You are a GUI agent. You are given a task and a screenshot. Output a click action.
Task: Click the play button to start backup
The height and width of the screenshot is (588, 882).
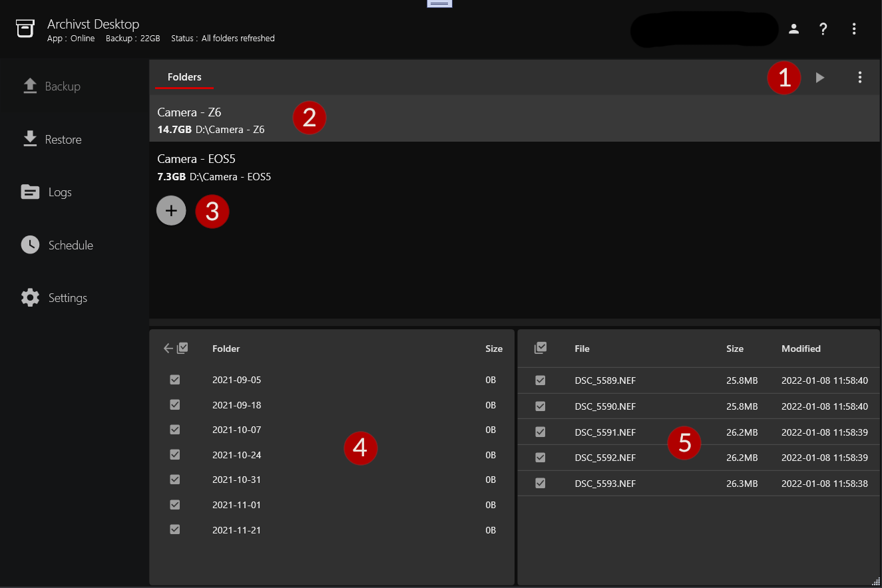click(820, 78)
